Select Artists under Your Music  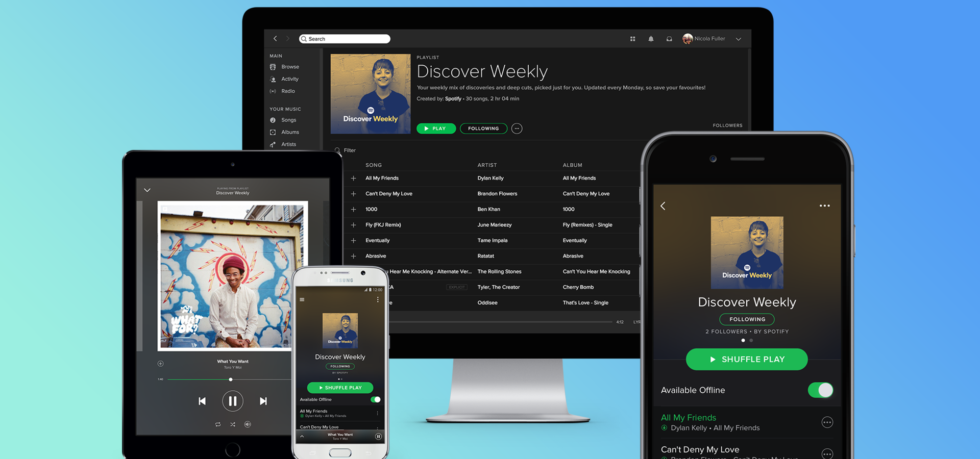288,144
